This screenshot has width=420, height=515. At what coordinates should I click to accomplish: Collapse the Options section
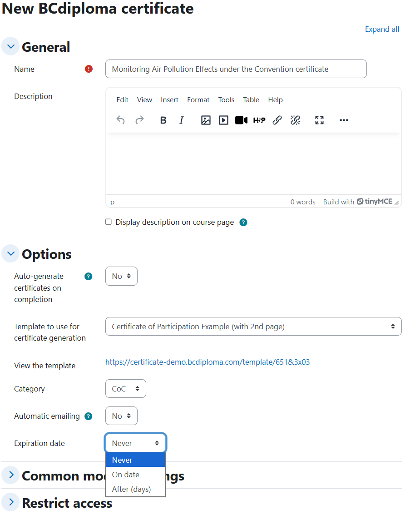tap(11, 253)
